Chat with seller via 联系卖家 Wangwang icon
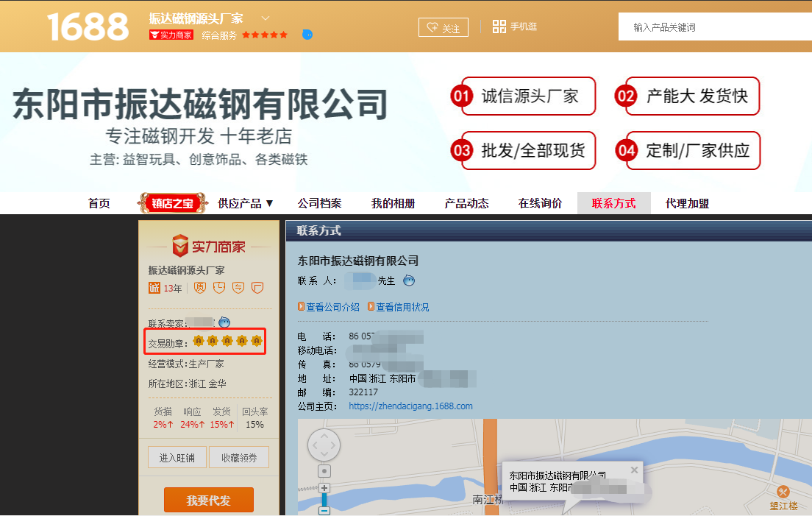 (x=224, y=322)
